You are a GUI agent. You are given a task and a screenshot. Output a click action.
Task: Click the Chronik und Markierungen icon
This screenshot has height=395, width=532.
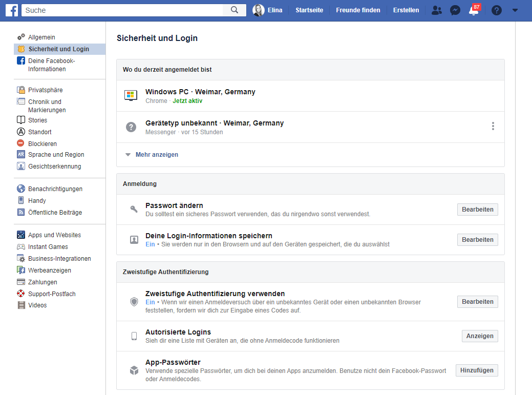[x=21, y=101]
